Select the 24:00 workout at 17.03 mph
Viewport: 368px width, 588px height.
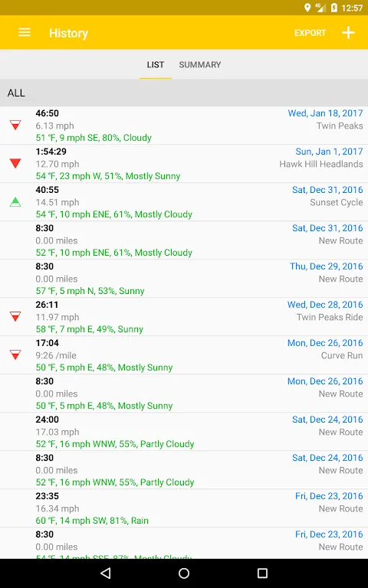tap(184, 432)
